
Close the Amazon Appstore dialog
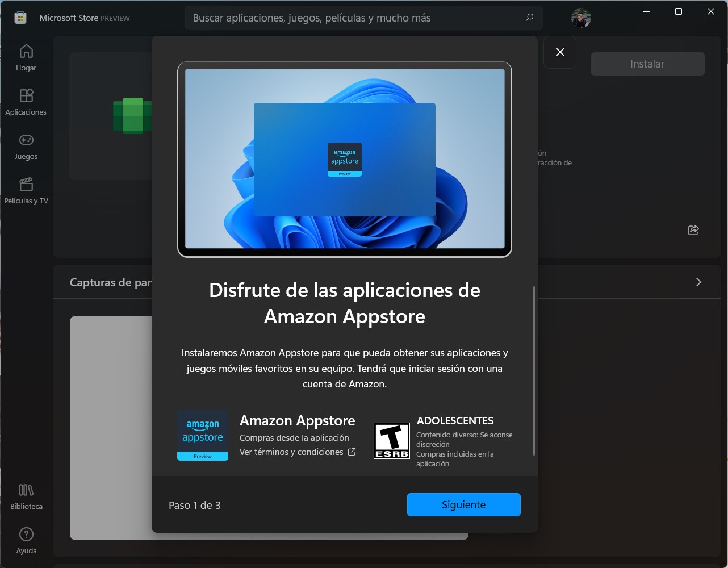click(560, 52)
